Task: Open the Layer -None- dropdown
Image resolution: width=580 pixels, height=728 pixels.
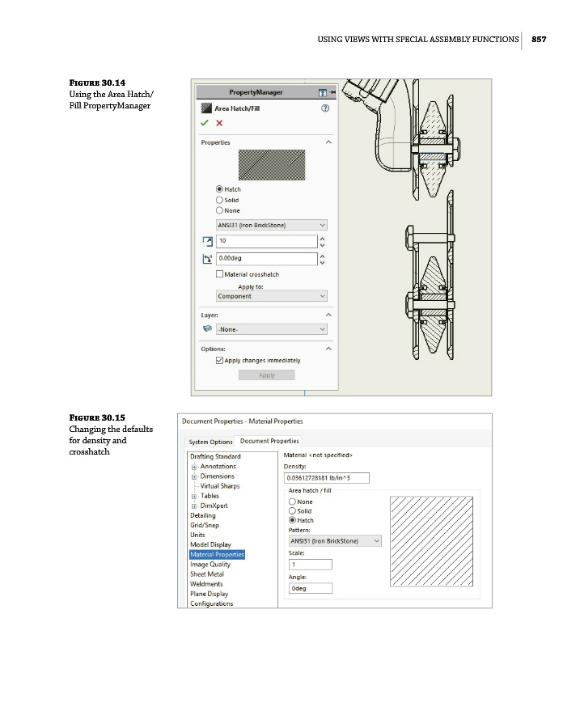Action: click(x=271, y=329)
